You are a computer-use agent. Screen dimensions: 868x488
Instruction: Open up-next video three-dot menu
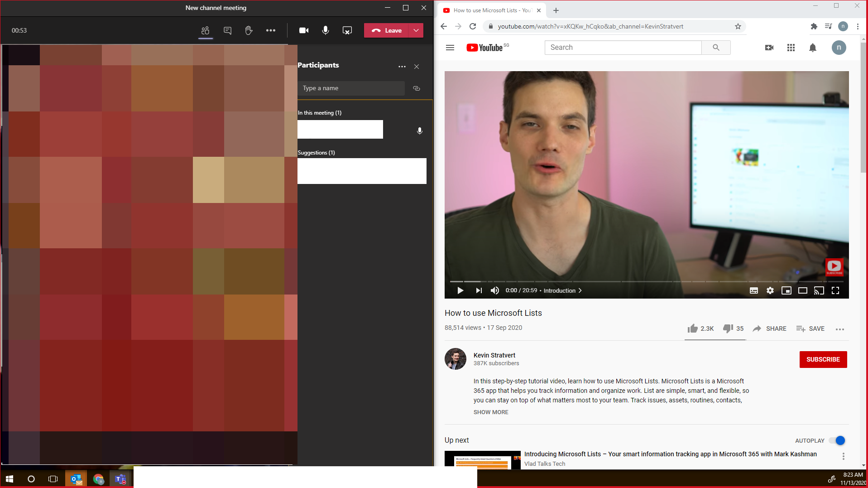pos(843,456)
